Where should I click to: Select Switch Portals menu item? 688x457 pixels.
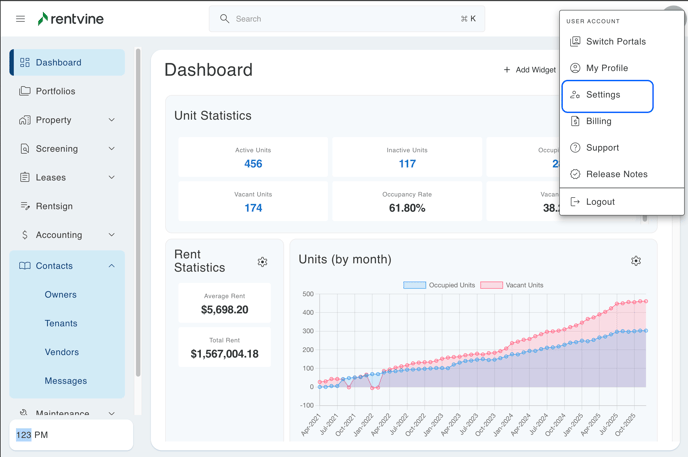click(x=615, y=42)
